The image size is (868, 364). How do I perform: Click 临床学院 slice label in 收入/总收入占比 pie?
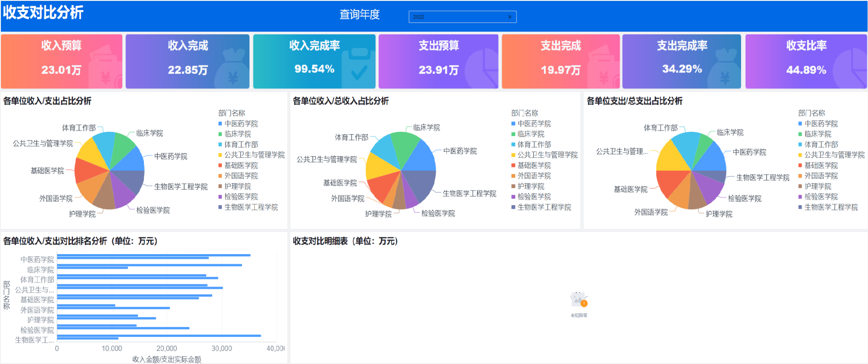click(427, 127)
